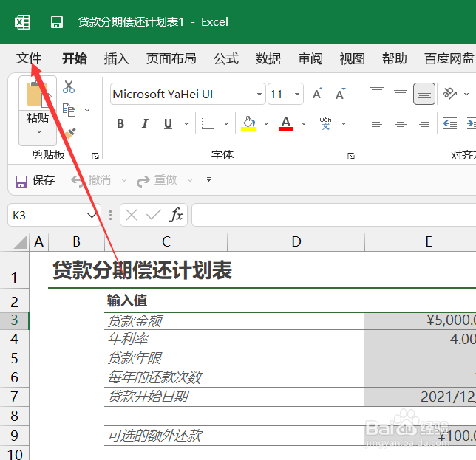Open Redo history dropdown
Screen dimensions: 476x460
point(190,180)
